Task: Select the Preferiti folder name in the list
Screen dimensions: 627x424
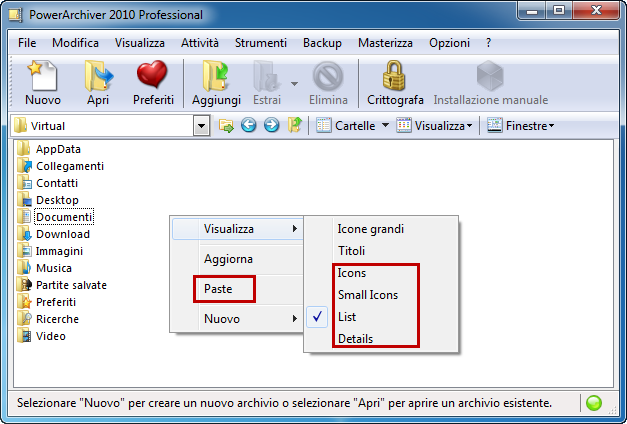Action: 56,302
